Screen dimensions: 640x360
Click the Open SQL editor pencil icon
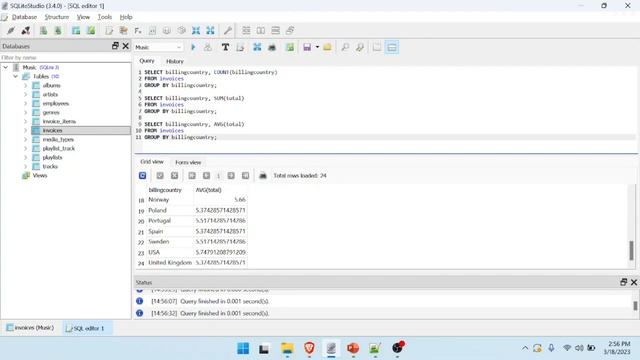click(109, 31)
